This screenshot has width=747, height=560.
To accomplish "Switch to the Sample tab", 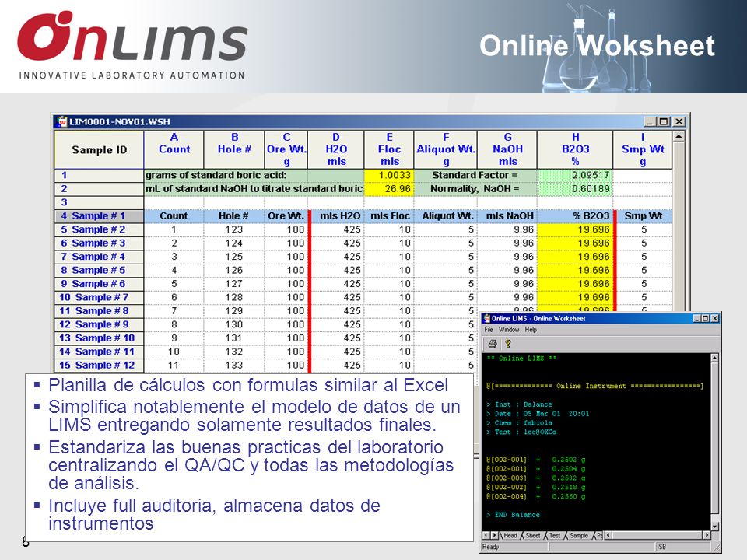I will pyautogui.click(x=579, y=535).
